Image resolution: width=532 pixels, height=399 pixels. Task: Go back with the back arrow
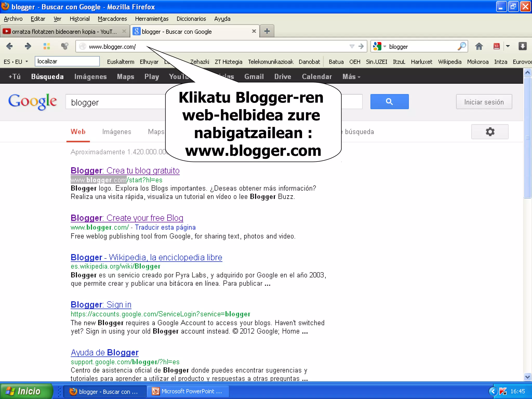[9, 46]
